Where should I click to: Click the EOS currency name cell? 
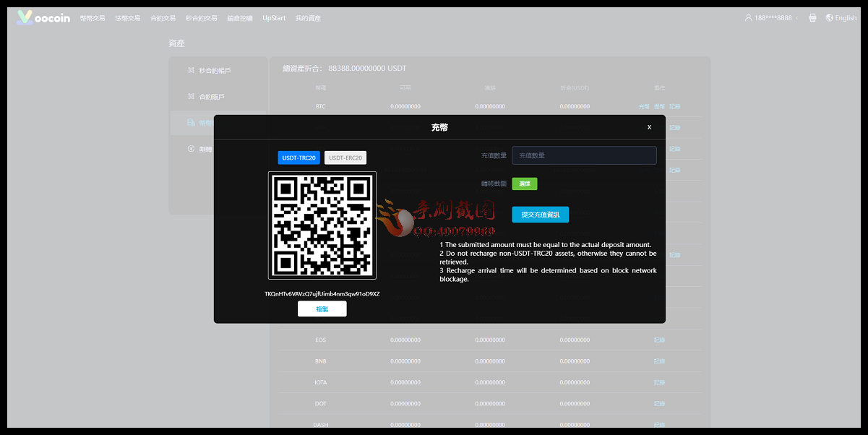[321, 340]
